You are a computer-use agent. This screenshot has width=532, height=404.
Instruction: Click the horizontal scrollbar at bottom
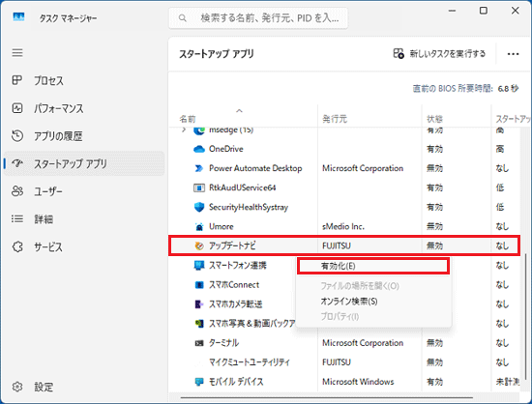click(x=326, y=397)
